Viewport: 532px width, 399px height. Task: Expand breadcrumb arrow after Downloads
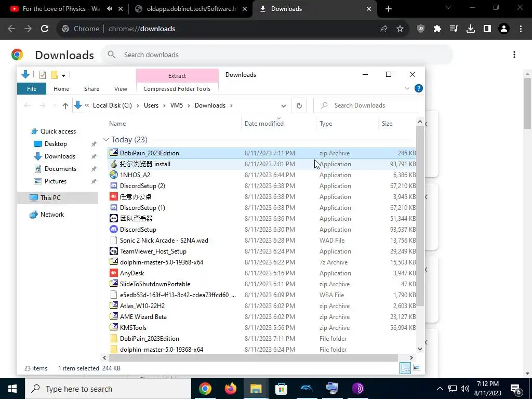click(x=231, y=105)
